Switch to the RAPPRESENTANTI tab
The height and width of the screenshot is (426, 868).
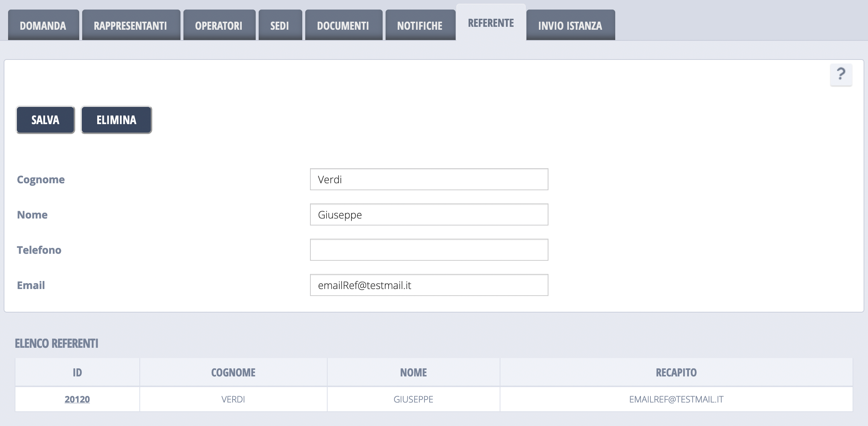pyautogui.click(x=131, y=25)
